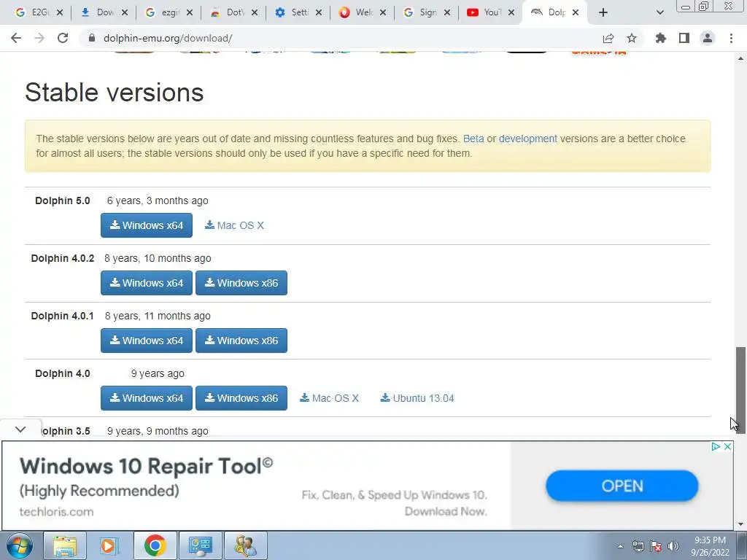The image size is (747, 560).
Task: Download Dolphin 5.0 Mac OS X
Action: [x=234, y=225]
